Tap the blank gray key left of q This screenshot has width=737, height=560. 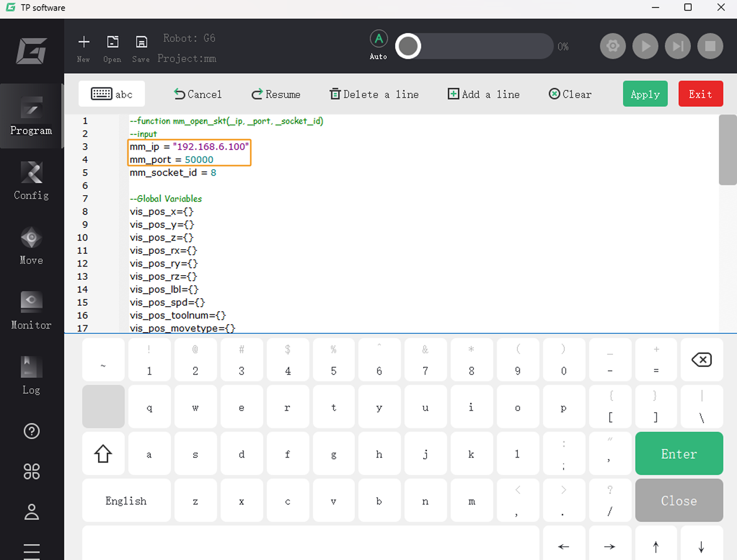103,407
